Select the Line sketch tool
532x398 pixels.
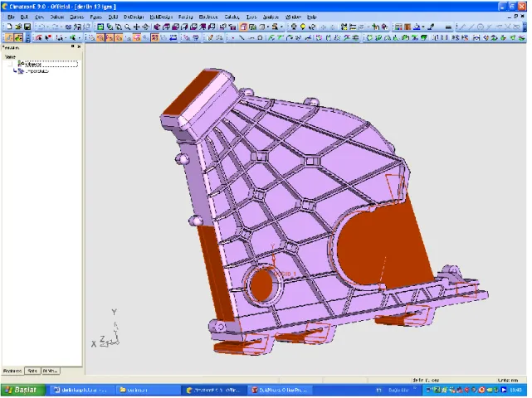(x=242, y=37)
